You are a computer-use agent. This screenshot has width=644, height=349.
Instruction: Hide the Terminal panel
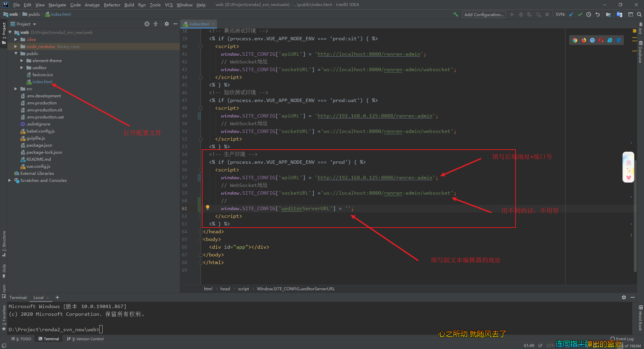click(x=633, y=297)
